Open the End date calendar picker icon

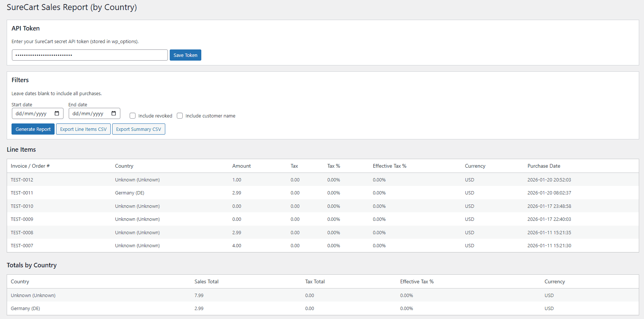(114, 113)
